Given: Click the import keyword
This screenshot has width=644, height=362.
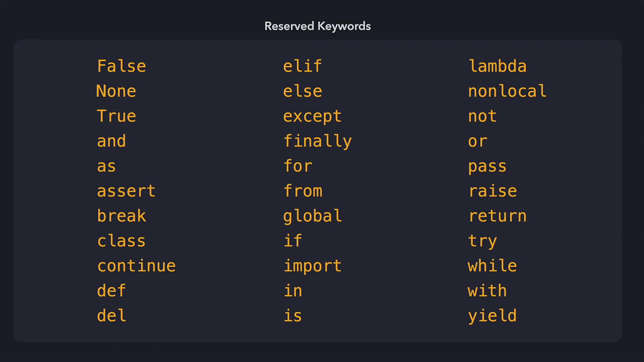Looking at the screenshot, I should click(312, 266).
